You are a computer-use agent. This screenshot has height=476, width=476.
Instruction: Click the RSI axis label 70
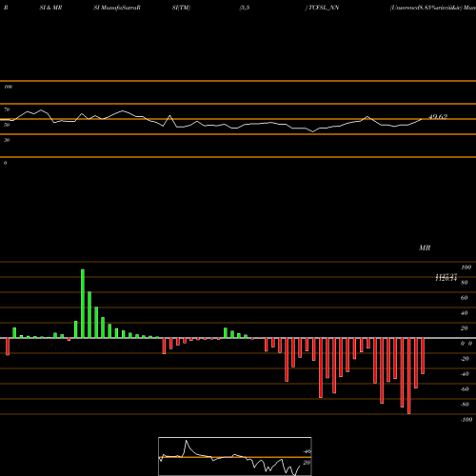[x=7, y=109]
